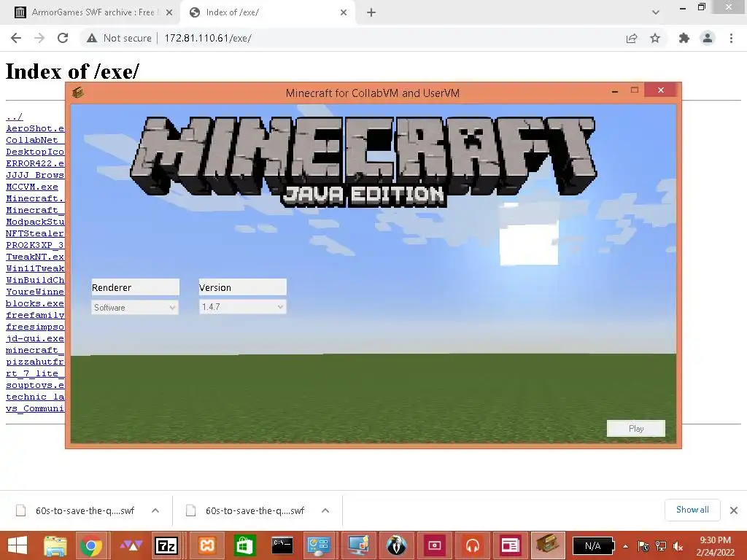Expand options for second downloaded swf file
The image size is (747, 560).
tap(325, 510)
